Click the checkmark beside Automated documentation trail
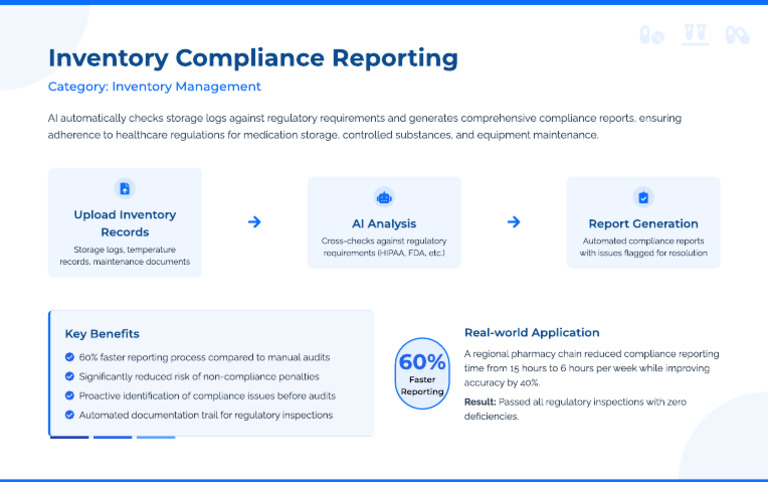Screen dimensions: 768x482 pos(70,415)
